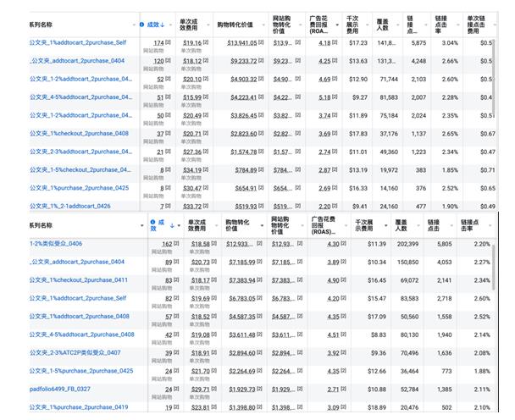Click the footnote marker beside cost $18.17
Screen dimensions: 515x420
point(214,279)
